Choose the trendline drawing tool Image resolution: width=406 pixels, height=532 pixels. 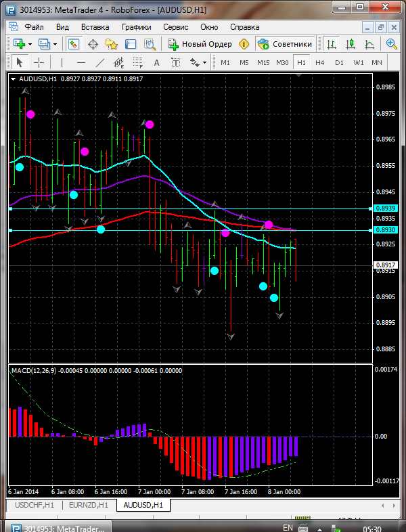(x=100, y=62)
